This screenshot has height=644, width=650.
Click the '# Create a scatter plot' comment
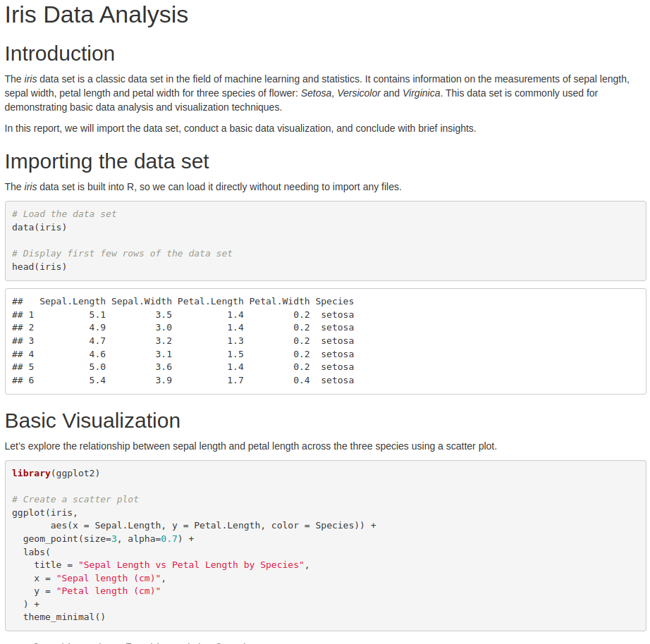click(75, 500)
